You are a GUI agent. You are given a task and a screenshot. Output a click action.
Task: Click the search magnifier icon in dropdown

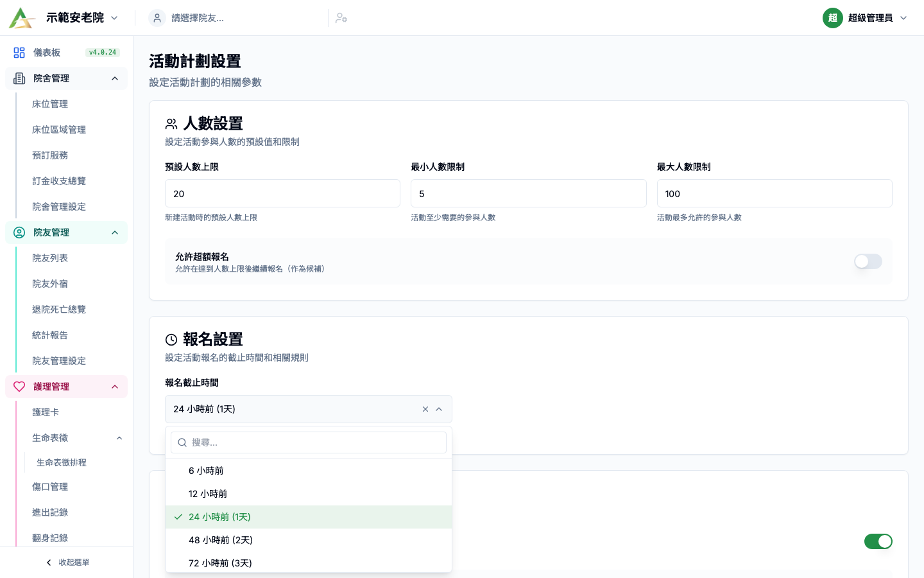[182, 442]
